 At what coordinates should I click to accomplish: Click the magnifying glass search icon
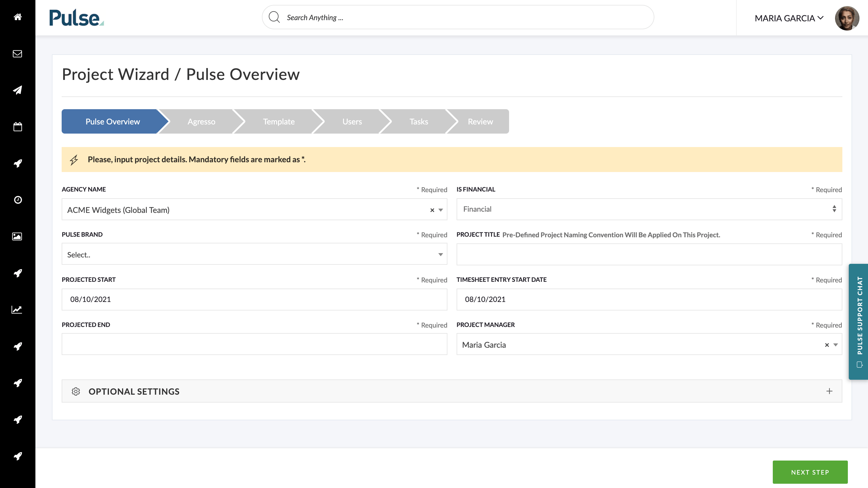point(274,17)
